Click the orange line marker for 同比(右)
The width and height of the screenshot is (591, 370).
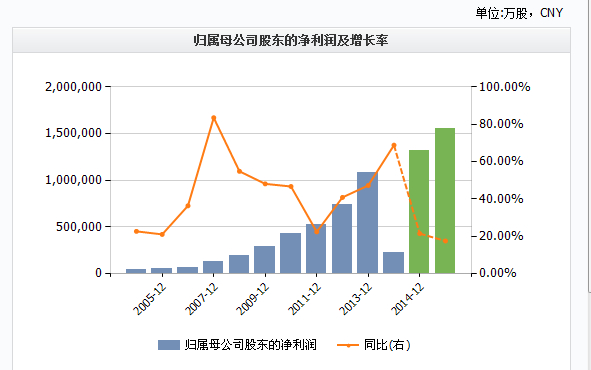tap(348, 345)
